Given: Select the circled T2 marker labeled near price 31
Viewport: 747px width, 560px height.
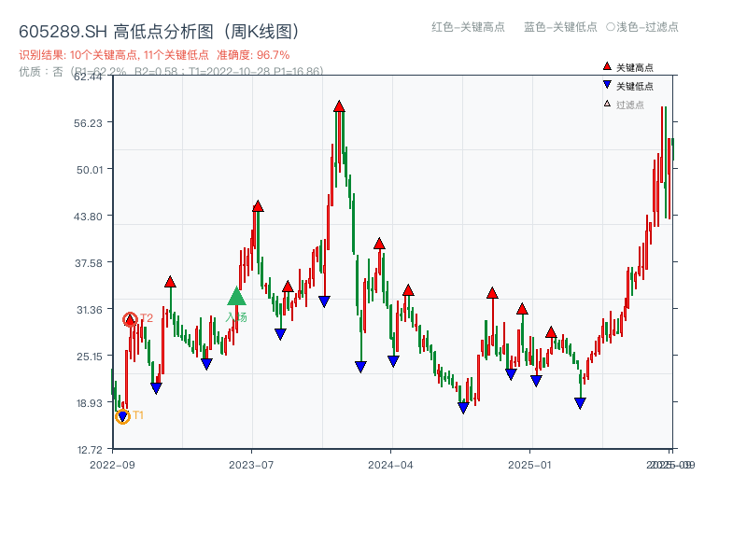Looking at the screenshot, I should [x=130, y=318].
